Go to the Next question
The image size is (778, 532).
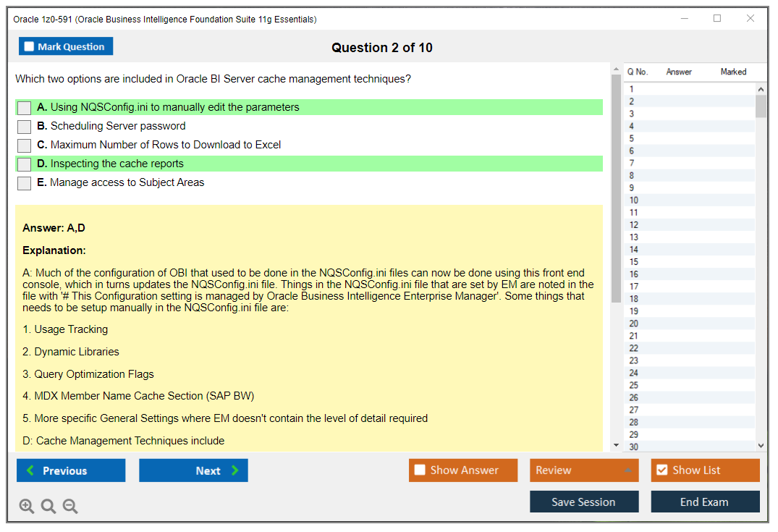point(193,470)
